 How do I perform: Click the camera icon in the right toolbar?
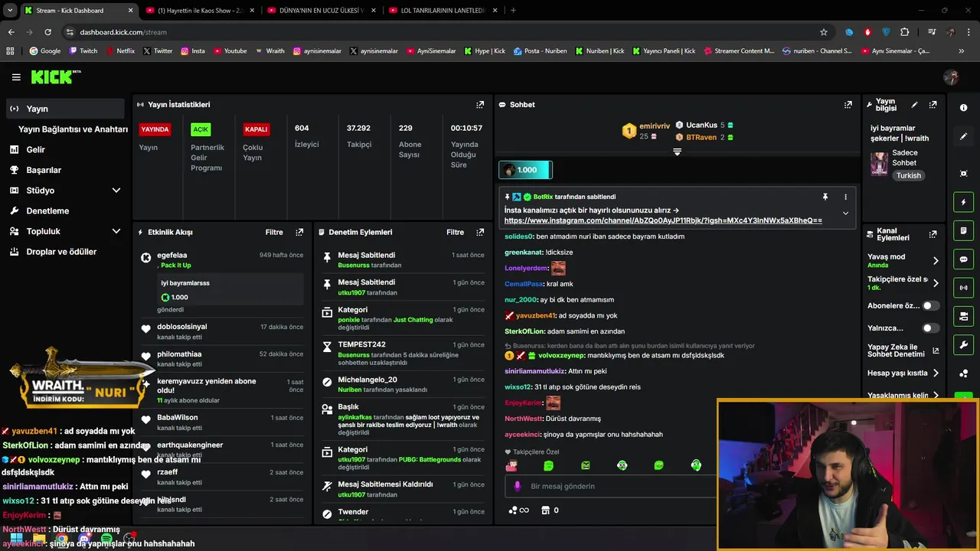(x=963, y=316)
